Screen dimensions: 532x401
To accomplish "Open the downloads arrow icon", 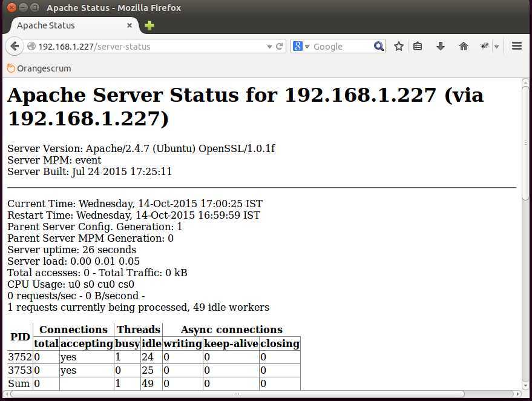I will 441,46.
